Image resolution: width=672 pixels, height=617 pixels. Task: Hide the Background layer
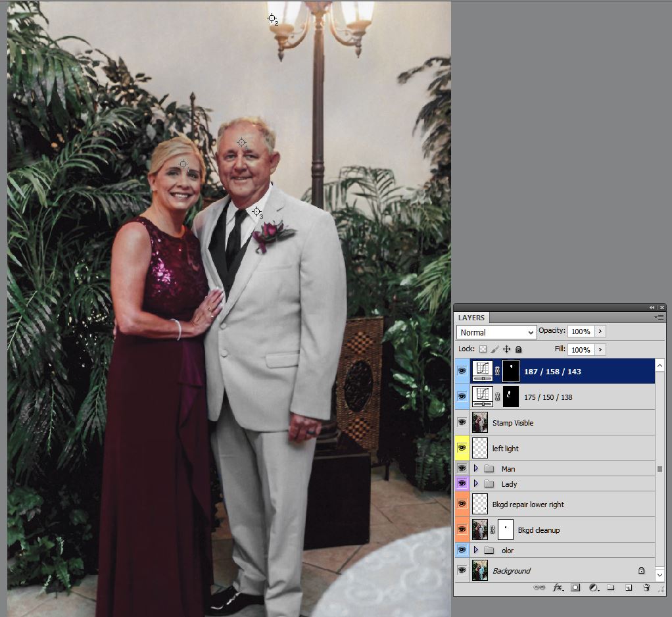point(462,570)
